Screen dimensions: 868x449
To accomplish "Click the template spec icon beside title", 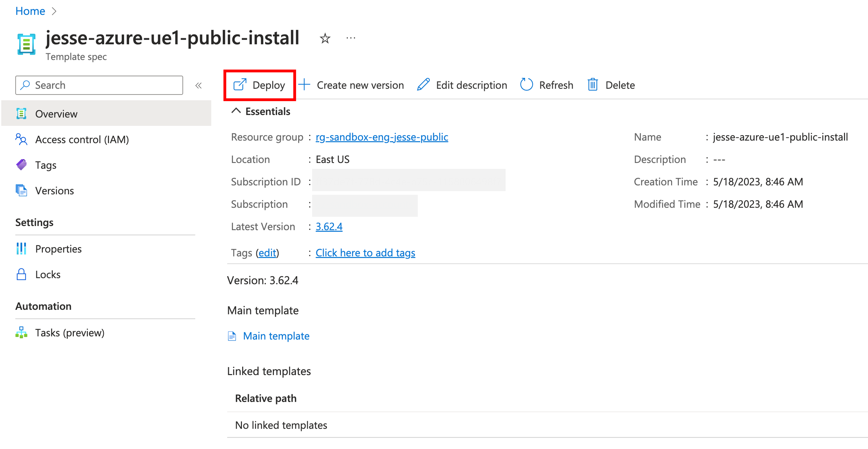I will (26, 44).
